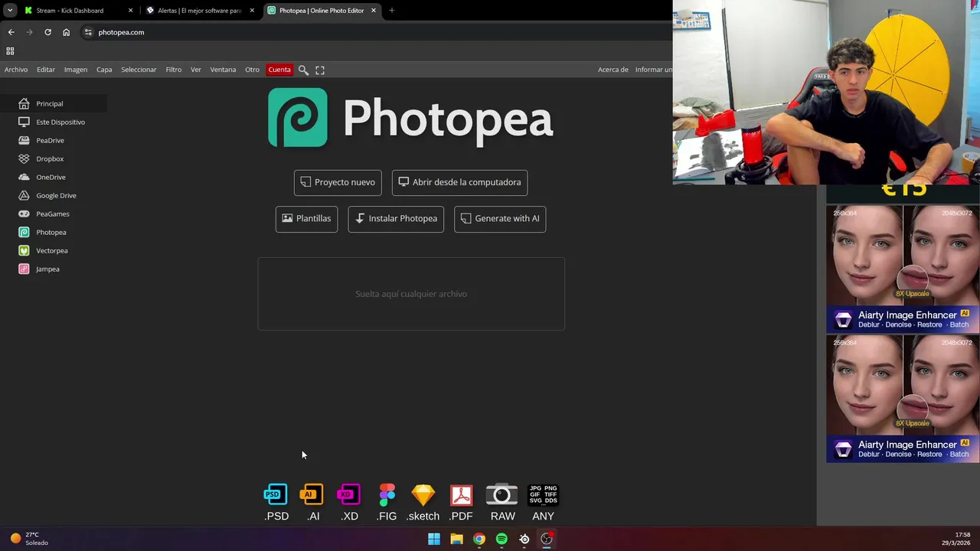Click the .FIG Figma format icon
This screenshot has height=551, width=980.
(387, 503)
